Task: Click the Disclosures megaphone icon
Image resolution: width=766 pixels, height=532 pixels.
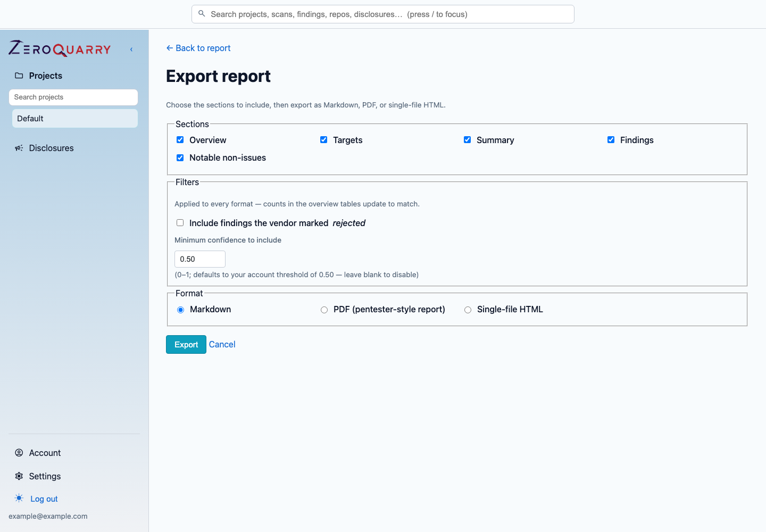Action: click(x=19, y=148)
